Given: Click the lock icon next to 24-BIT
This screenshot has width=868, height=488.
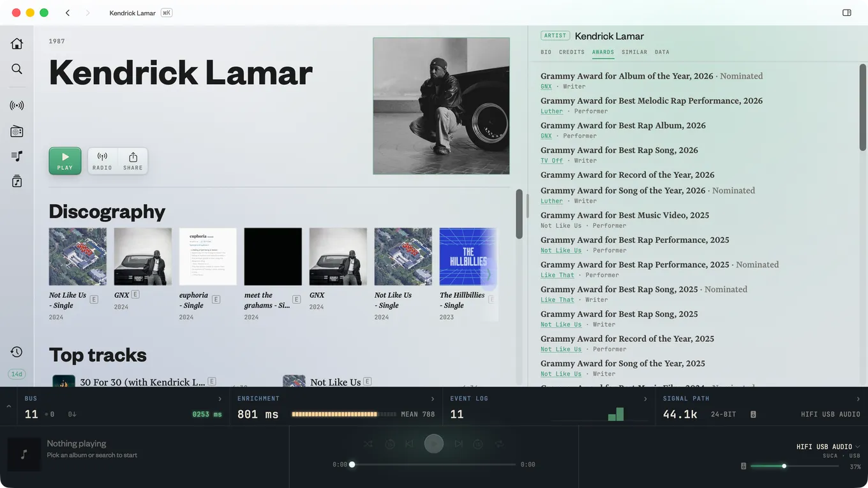Looking at the screenshot, I should (x=753, y=415).
